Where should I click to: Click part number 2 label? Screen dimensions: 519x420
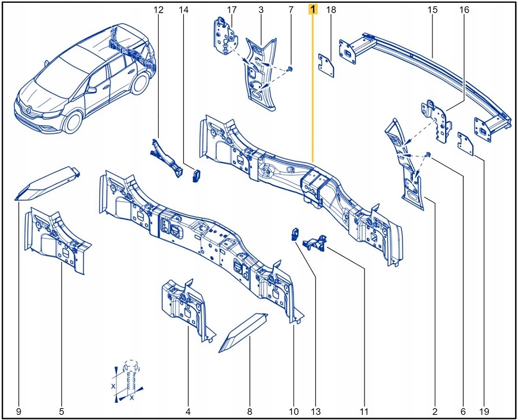[435, 412]
